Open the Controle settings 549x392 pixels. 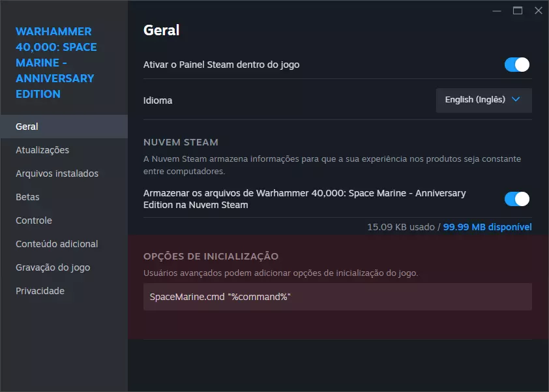click(34, 220)
